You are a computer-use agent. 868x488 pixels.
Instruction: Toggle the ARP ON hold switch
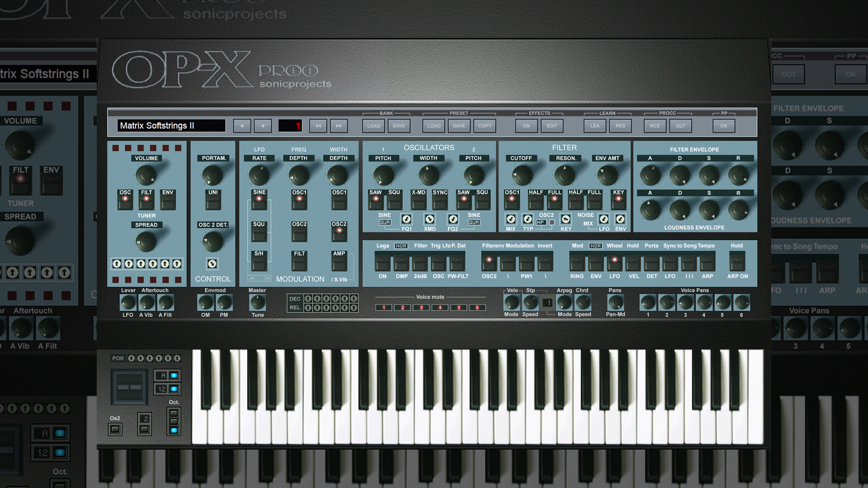737,263
